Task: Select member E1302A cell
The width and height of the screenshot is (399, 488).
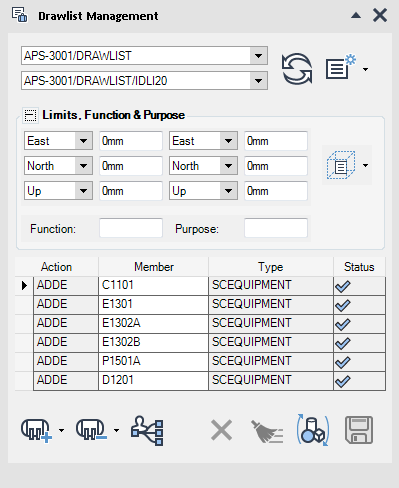Action: pos(153,323)
